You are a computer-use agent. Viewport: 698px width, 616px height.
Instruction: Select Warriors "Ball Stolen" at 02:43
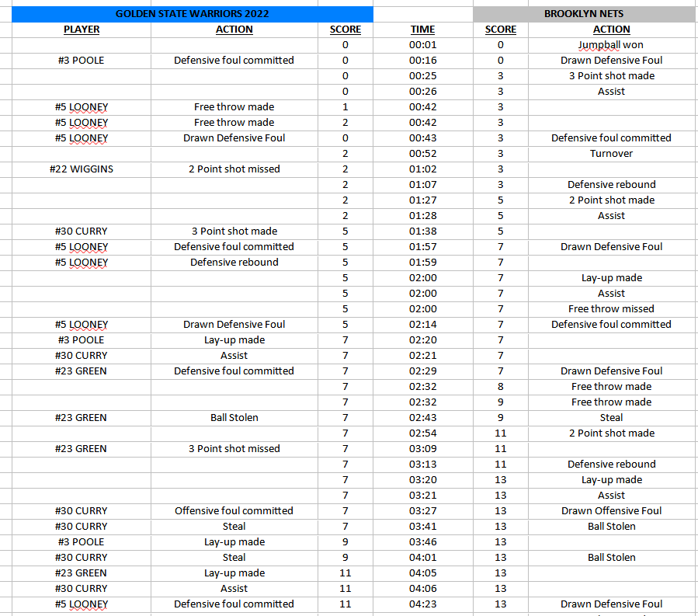coord(234,418)
